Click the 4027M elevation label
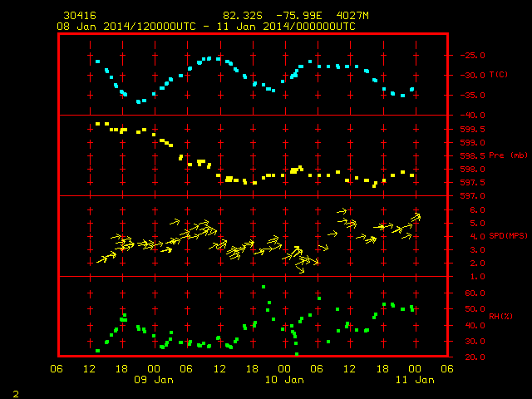 pyautogui.click(x=352, y=16)
